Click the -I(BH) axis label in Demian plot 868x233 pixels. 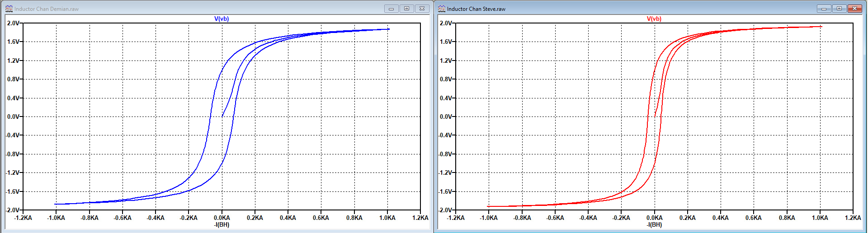coord(222,224)
